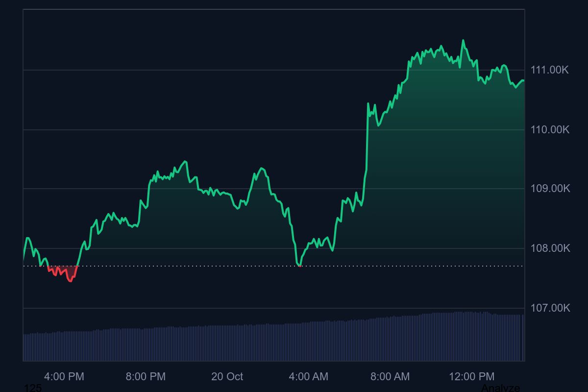This screenshot has height=392, width=588.
Task: Click the starting point of the price line
Action: point(24,257)
